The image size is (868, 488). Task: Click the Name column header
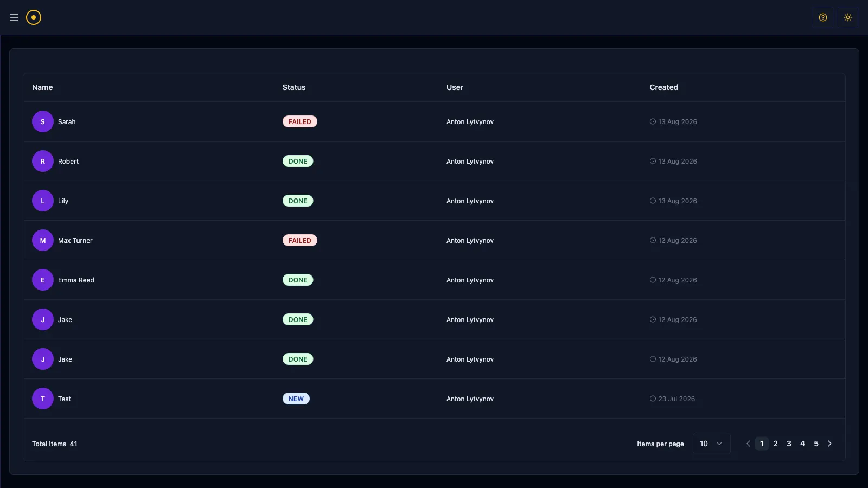click(42, 87)
